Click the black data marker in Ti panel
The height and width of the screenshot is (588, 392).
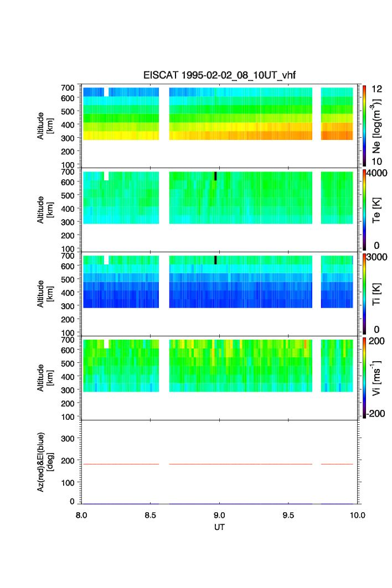tap(215, 260)
